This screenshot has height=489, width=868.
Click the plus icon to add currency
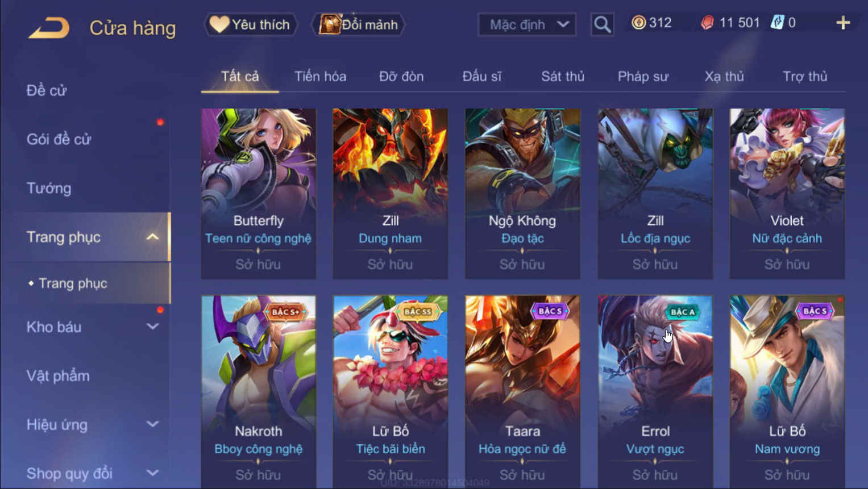pyautogui.click(x=843, y=23)
